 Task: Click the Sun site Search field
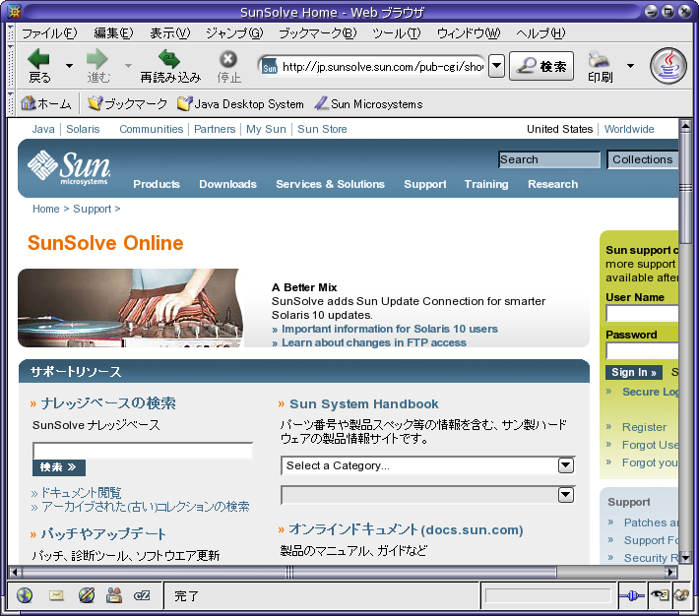click(x=549, y=159)
